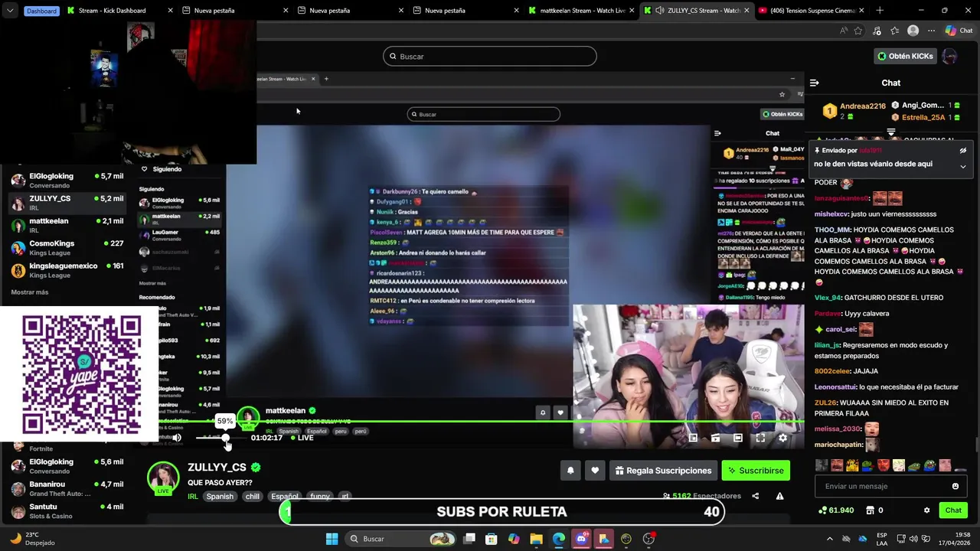This screenshot has height=551, width=980.
Task: Click the IRL category link
Action: click(x=193, y=496)
